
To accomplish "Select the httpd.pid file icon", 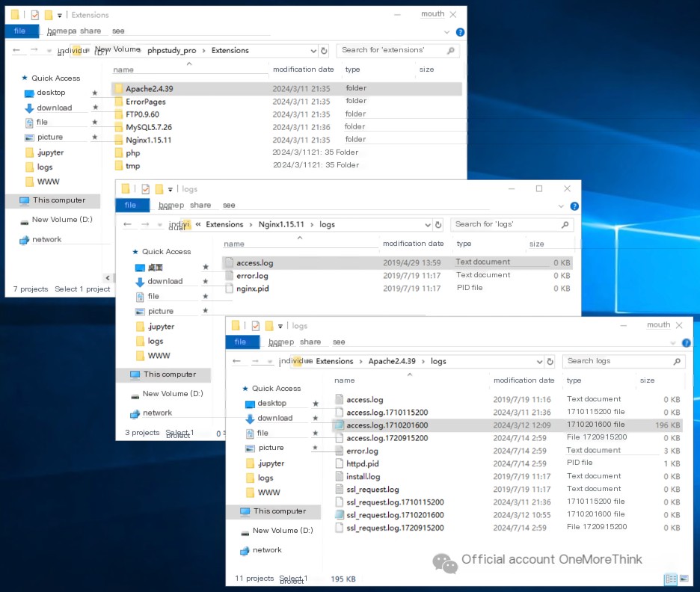I will [x=340, y=463].
